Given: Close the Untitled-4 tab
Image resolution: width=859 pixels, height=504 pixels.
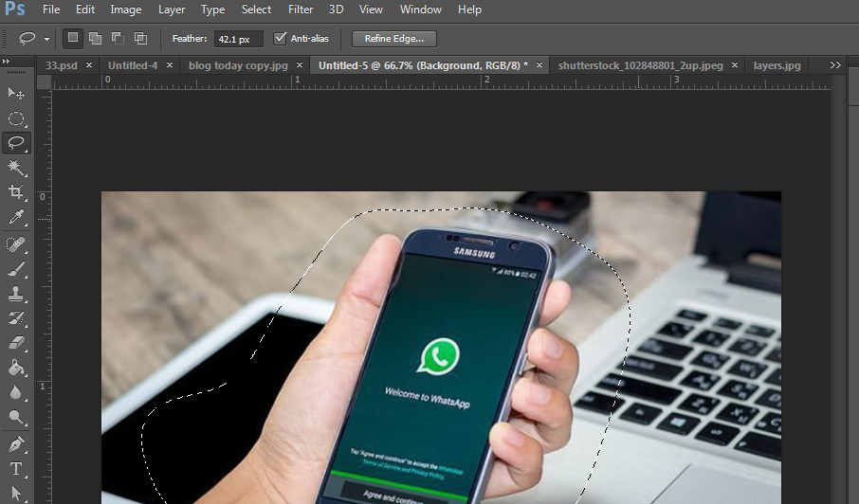Looking at the screenshot, I should pos(170,65).
